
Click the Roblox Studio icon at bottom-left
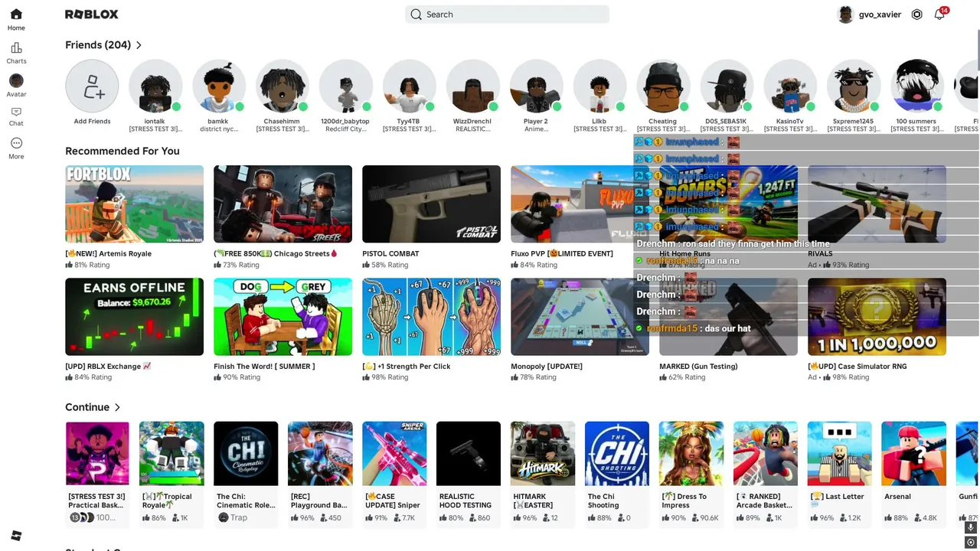[x=16, y=536]
